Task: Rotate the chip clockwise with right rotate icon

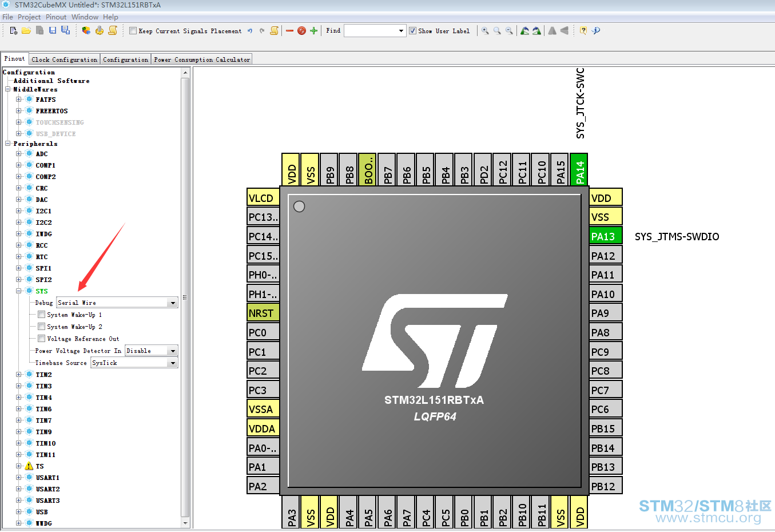Action: point(536,31)
